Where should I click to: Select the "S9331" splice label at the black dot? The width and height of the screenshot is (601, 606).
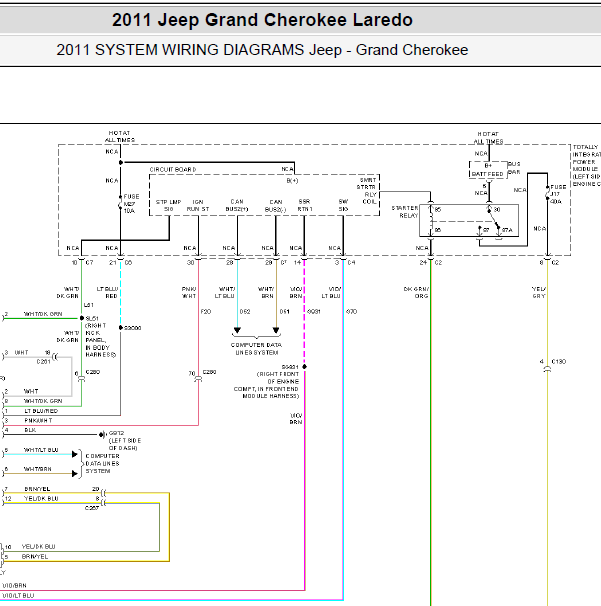pyautogui.click(x=290, y=367)
